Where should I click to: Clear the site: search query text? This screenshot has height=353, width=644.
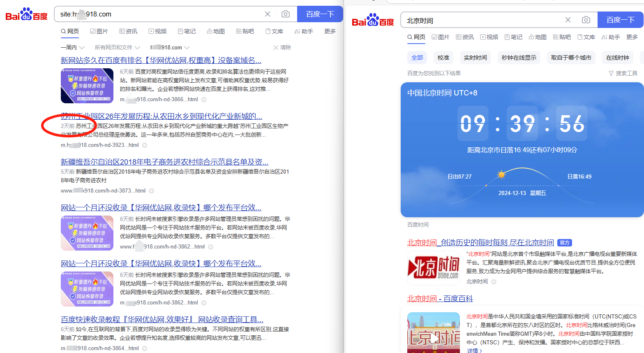click(268, 14)
